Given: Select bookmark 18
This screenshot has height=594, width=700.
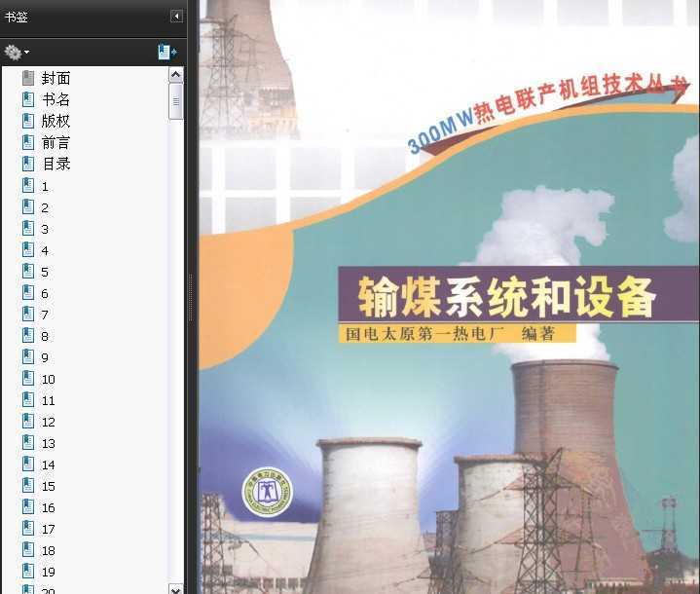Looking at the screenshot, I should click(x=49, y=551).
